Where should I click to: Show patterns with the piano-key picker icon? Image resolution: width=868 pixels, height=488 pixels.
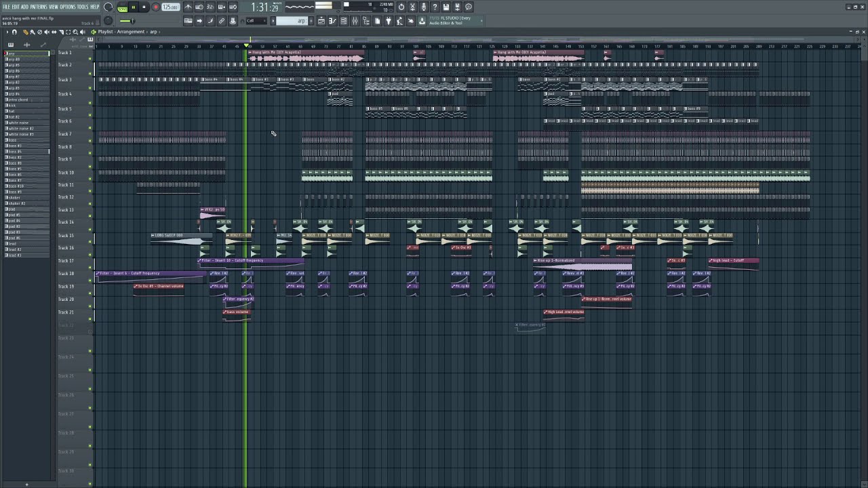click(x=11, y=45)
